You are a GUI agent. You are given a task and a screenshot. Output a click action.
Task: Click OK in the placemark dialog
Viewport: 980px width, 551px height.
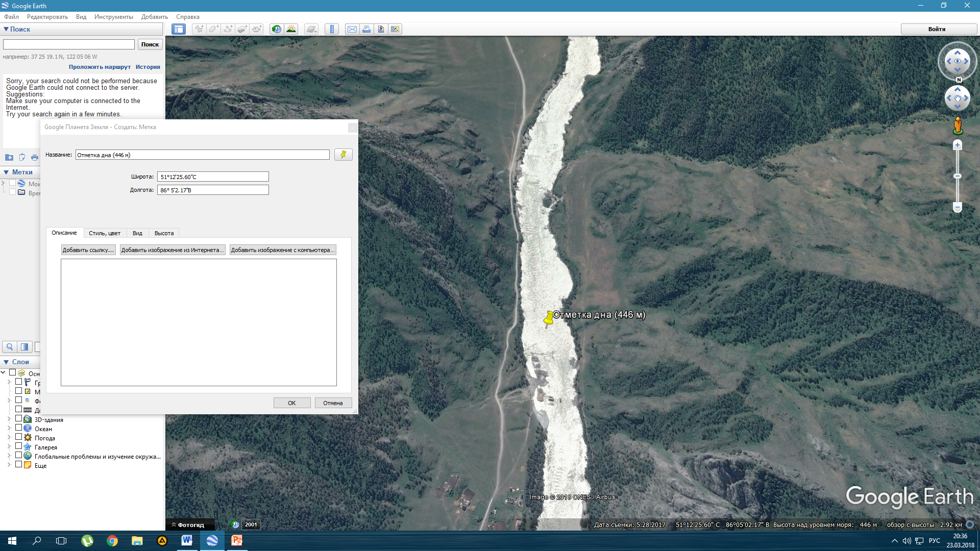(292, 403)
